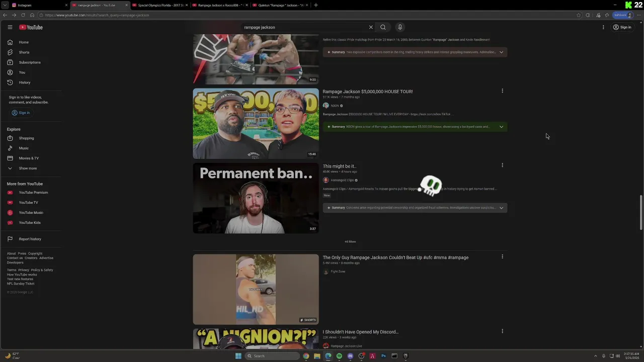Image resolution: width=644 pixels, height=362 pixels.
Task: Open $5,000,000 house tour thumbnail
Action: coord(256,124)
